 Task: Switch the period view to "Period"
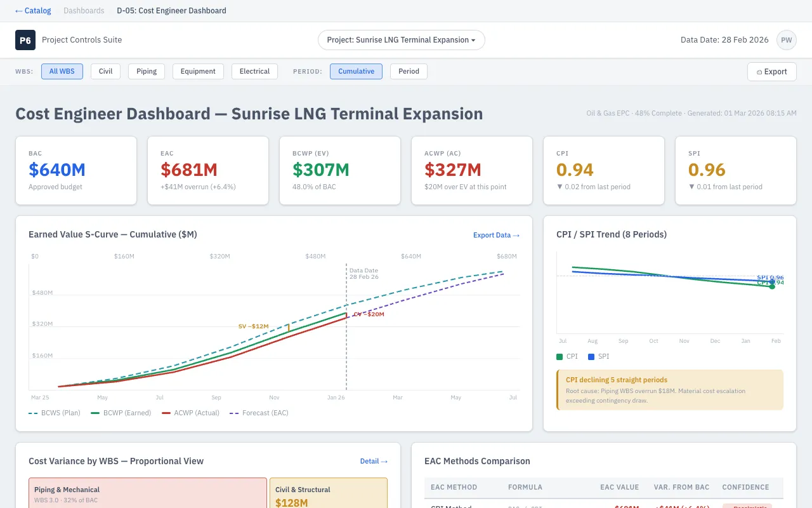pos(408,71)
